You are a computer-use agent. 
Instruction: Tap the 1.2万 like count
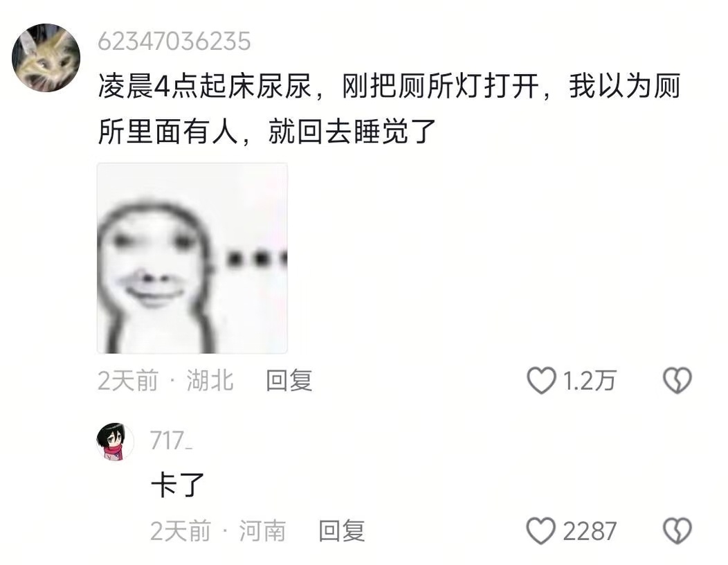click(590, 381)
